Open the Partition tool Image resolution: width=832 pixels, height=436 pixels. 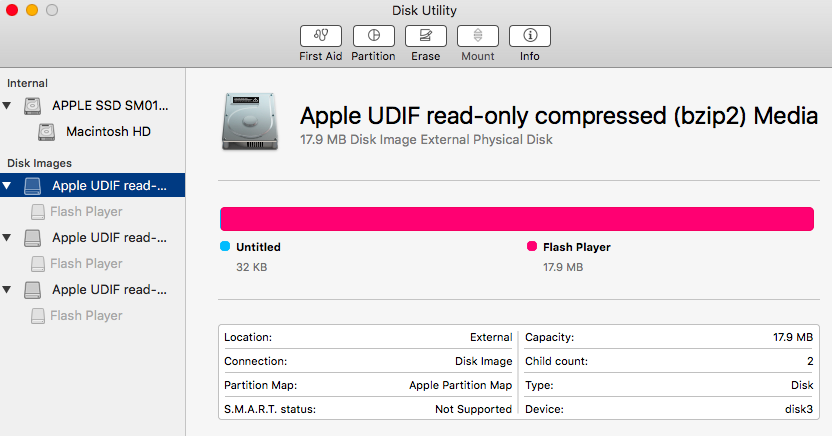(373, 36)
